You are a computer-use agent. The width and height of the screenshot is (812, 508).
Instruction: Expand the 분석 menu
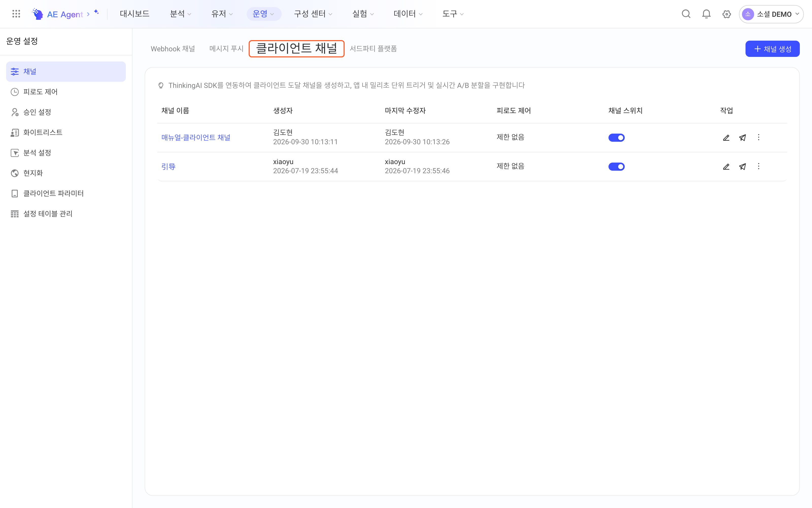[x=180, y=14]
